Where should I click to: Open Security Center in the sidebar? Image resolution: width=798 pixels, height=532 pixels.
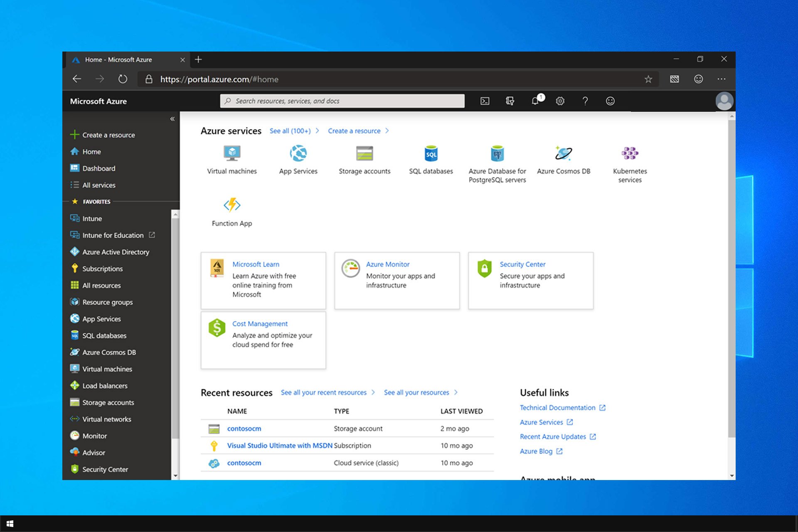[99, 469]
